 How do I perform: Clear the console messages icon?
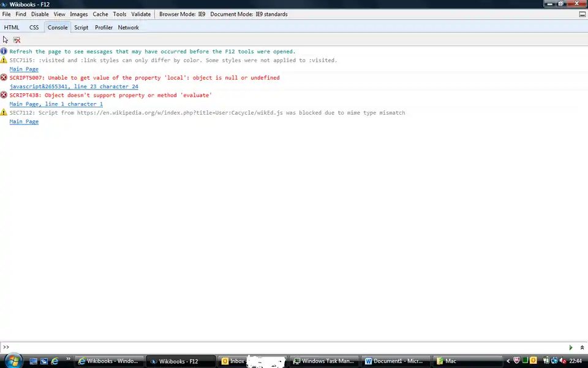[x=17, y=39]
